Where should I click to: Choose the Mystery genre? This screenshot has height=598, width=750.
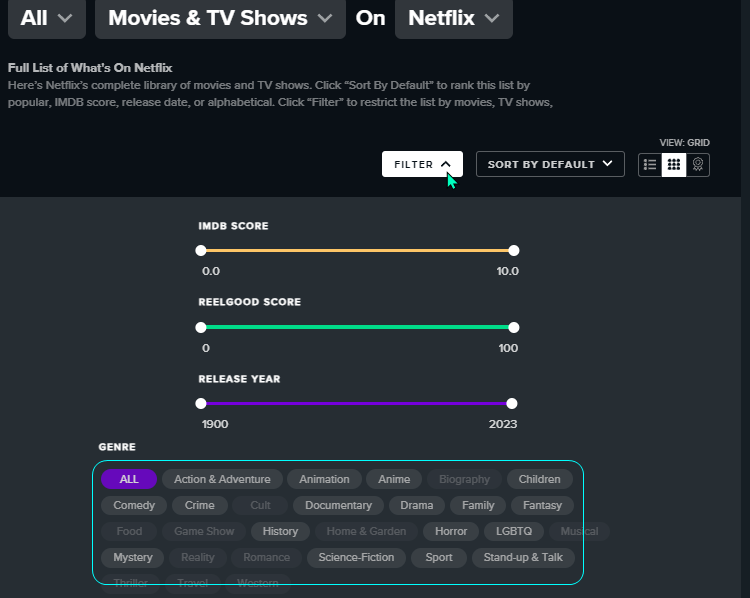(132, 557)
